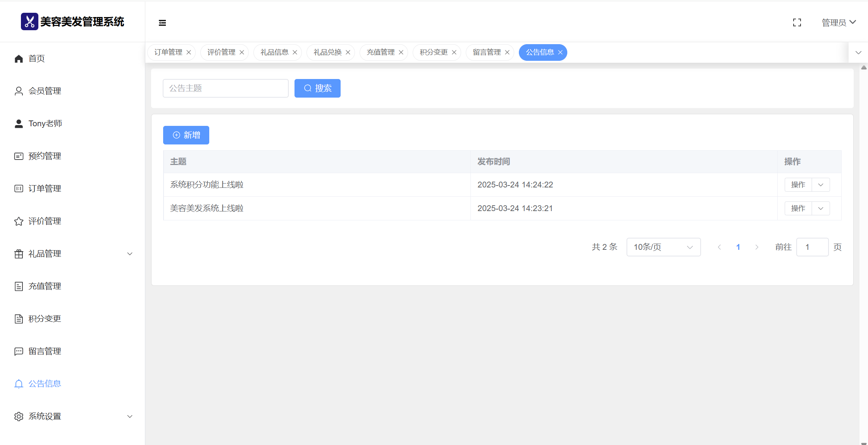Open 操作 dropdown for 系统积分功能上线啦 row
The height and width of the screenshot is (445, 868).
click(820, 185)
